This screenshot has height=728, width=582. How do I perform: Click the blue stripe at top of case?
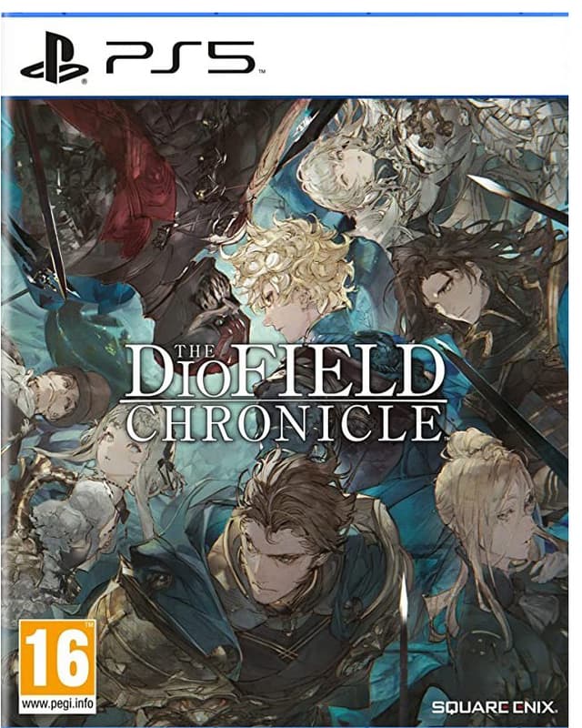click(x=285, y=15)
